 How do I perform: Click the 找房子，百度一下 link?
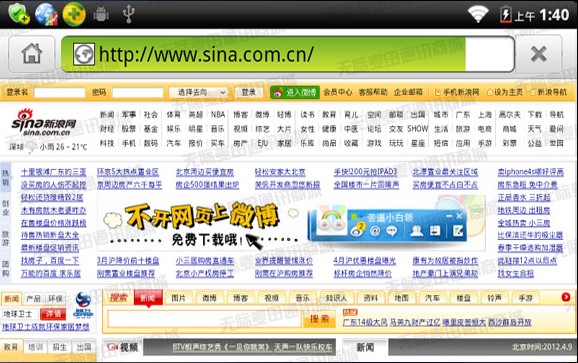(x=50, y=261)
